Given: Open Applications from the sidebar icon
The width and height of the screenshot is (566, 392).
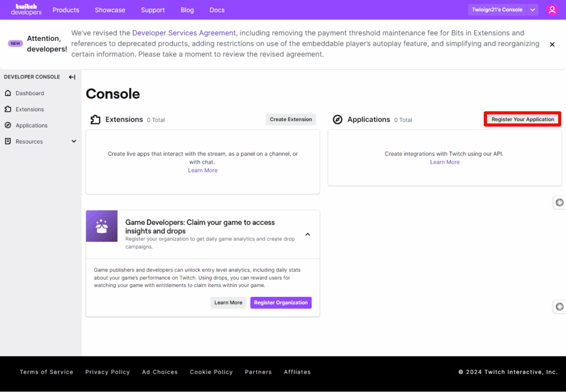Looking at the screenshot, I should pyautogui.click(x=8, y=125).
